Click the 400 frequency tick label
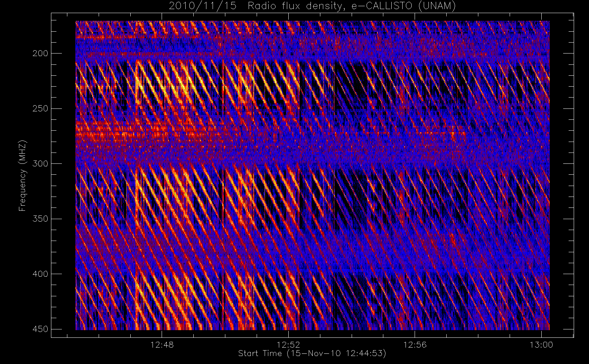The width and height of the screenshot is (589, 364). pos(40,274)
